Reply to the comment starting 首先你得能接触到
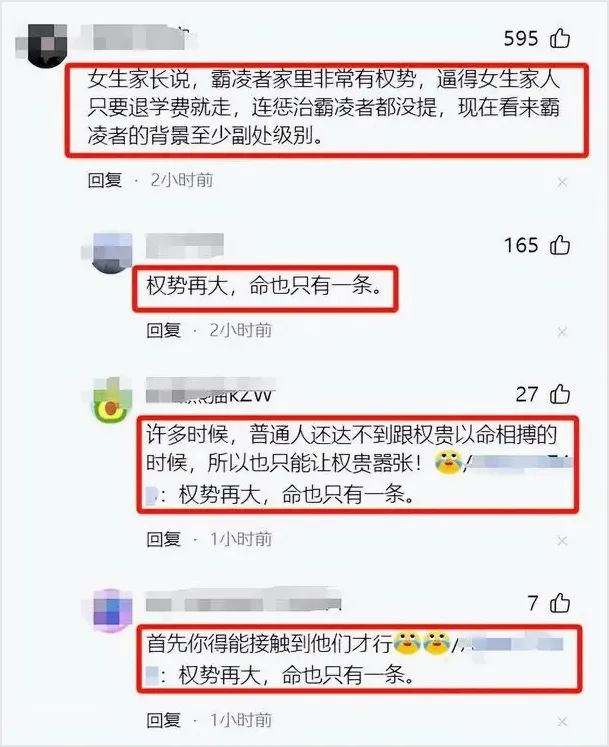Screen dimensions: 609x747 (163, 720)
